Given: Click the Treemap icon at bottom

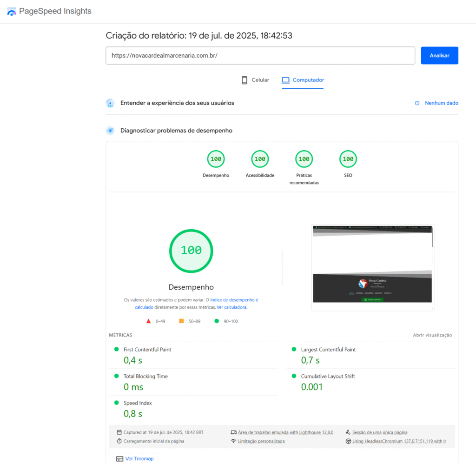Looking at the screenshot, I should pyautogui.click(x=119, y=459).
